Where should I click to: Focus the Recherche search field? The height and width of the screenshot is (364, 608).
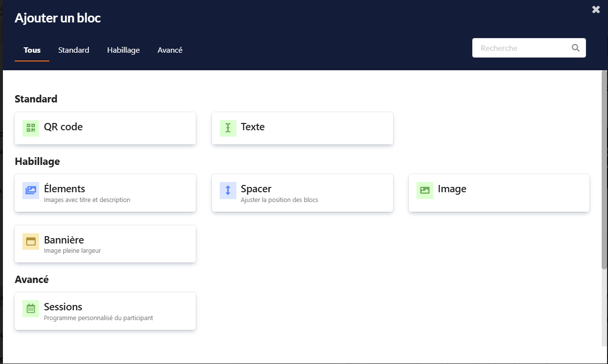click(x=520, y=48)
